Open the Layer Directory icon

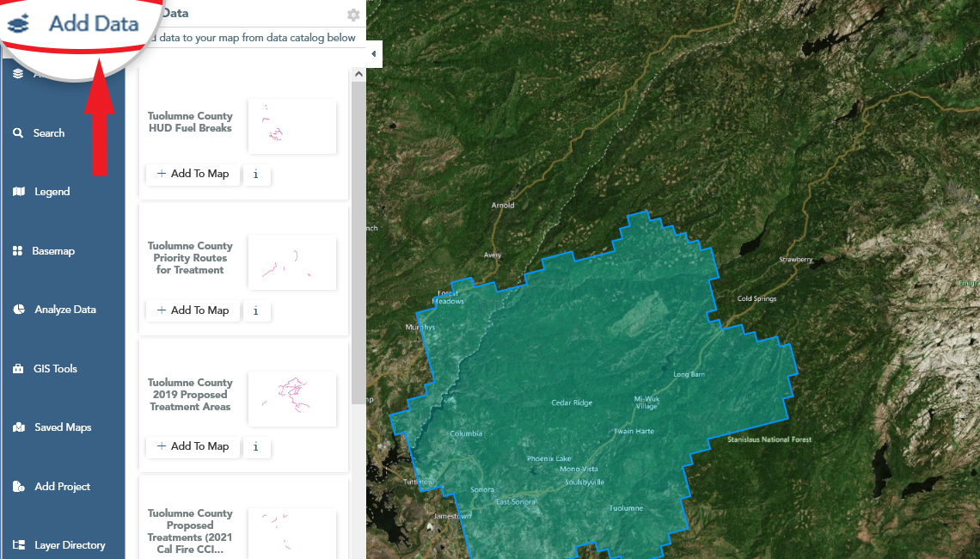[x=19, y=545]
